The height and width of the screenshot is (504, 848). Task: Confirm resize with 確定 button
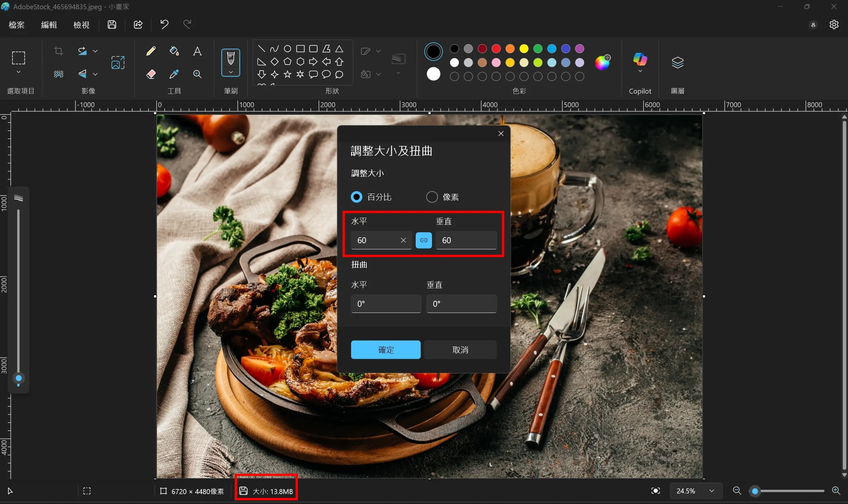point(386,349)
